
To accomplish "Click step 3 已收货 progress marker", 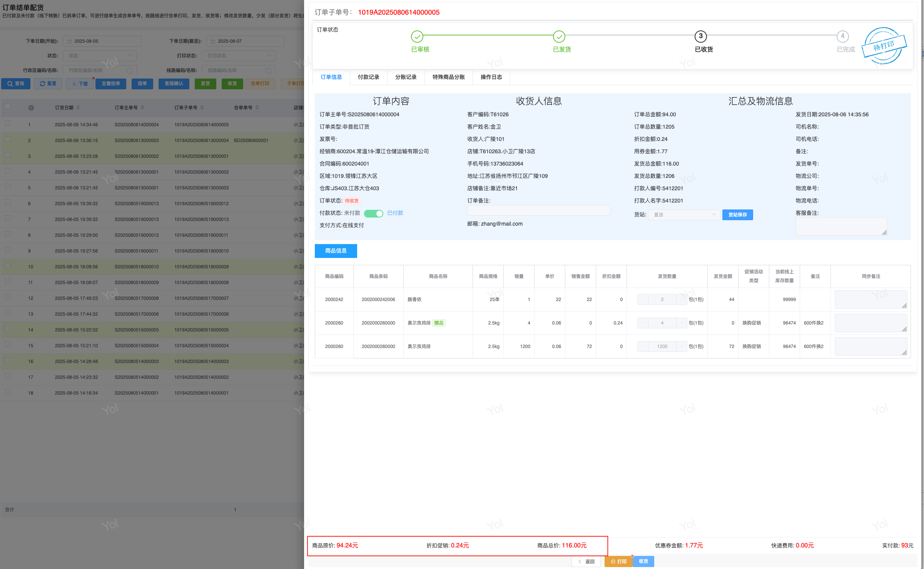I will [x=700, y=37].
